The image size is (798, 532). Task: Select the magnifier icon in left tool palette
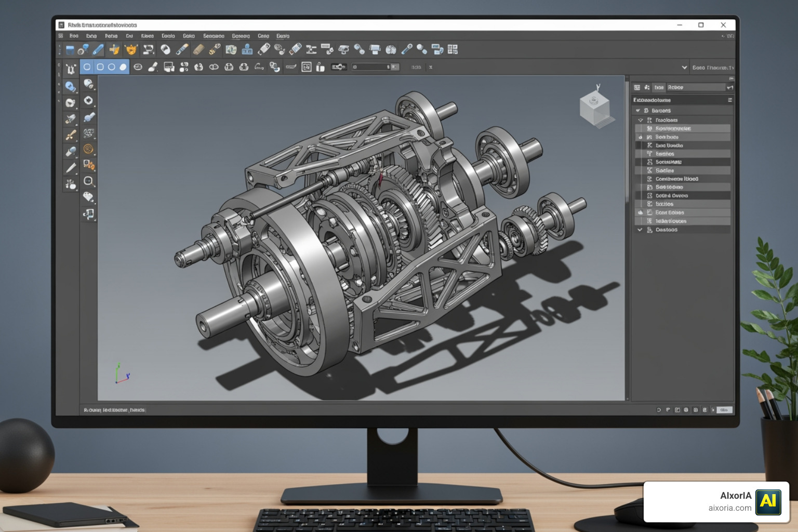click(88, 181)
